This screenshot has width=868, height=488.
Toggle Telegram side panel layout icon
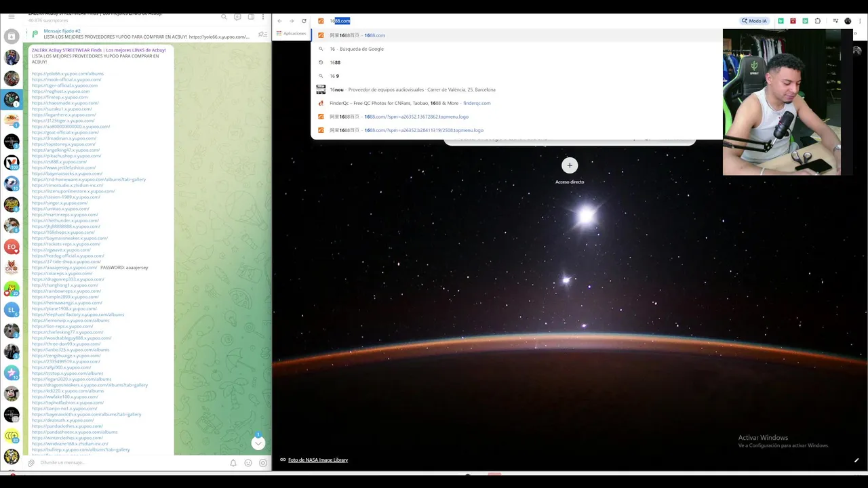(x=251, y=16)
